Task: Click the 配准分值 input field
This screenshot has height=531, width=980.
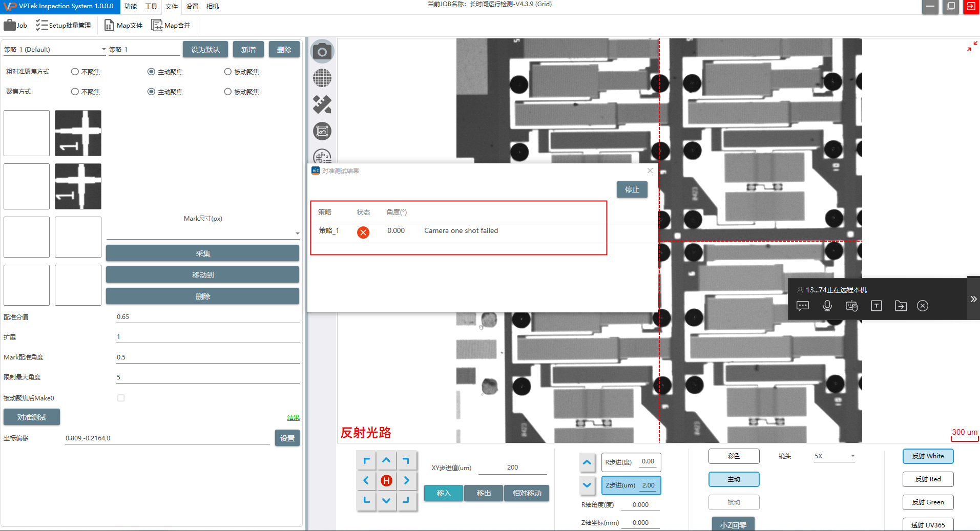Action: coord(207,317)
